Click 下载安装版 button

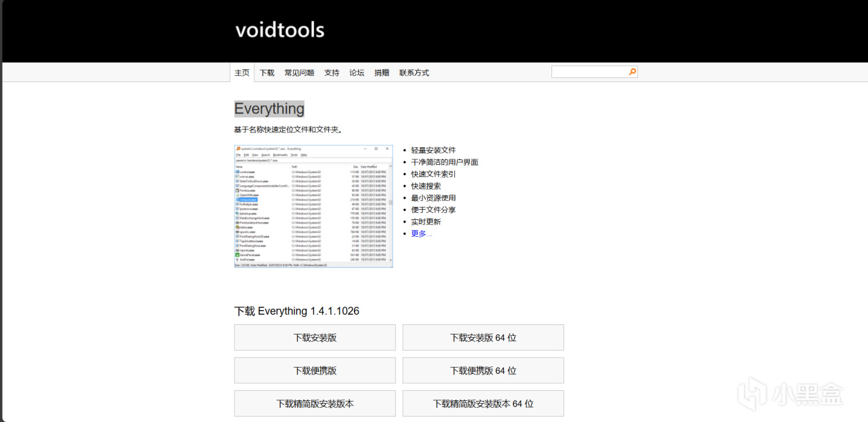[315, 337]
